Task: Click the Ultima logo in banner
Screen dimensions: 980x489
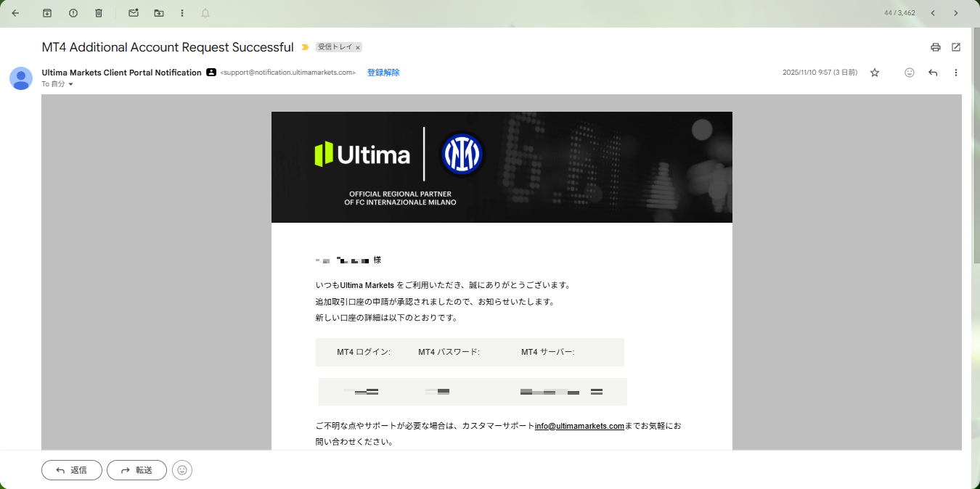Action: (x=362, y=155)
